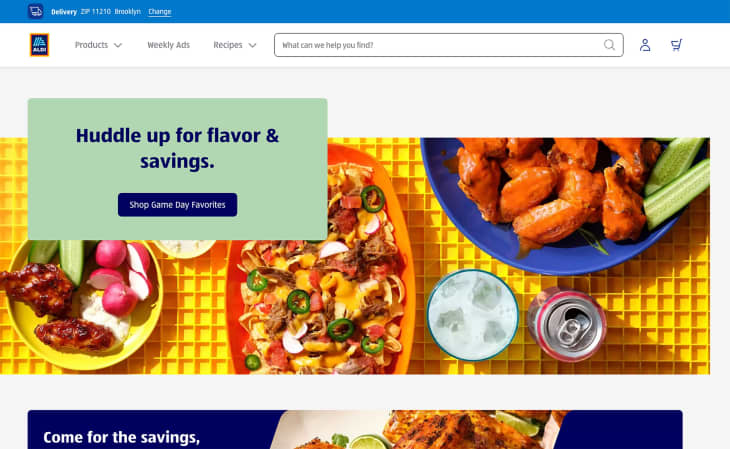Viewport: 730px width, 449px height.
Task: Click the iced drink glass image
Action: pos(473,315)
